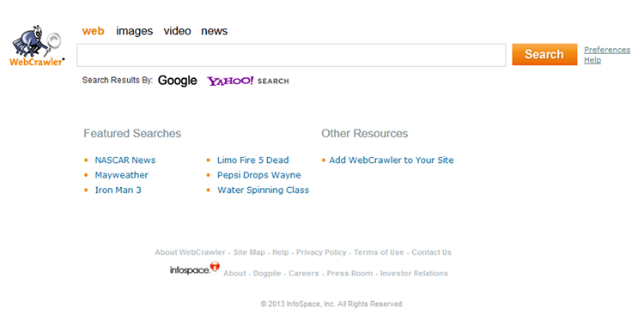Select the web search tab
Viewport: 644px width, 314px height.
tap(94, 31)
